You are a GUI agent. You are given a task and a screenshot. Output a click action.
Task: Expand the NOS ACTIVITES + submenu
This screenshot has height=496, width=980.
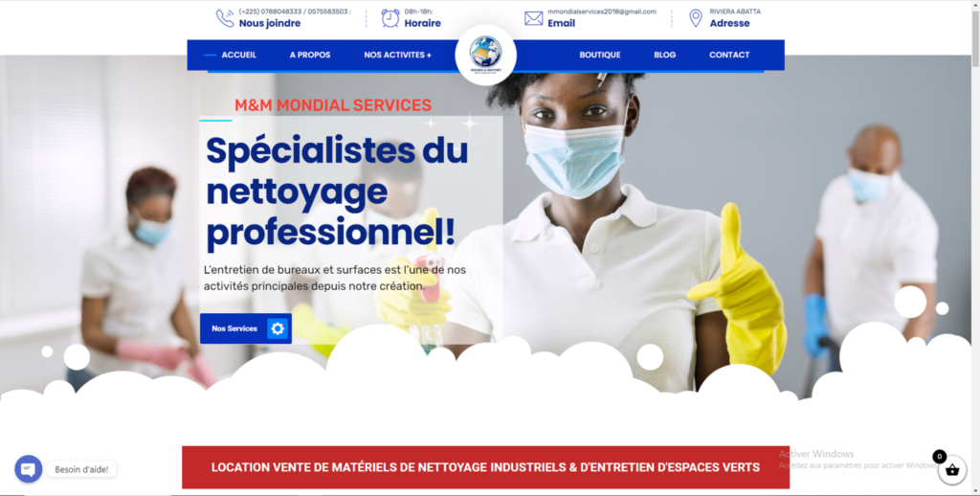coord(397,55)
